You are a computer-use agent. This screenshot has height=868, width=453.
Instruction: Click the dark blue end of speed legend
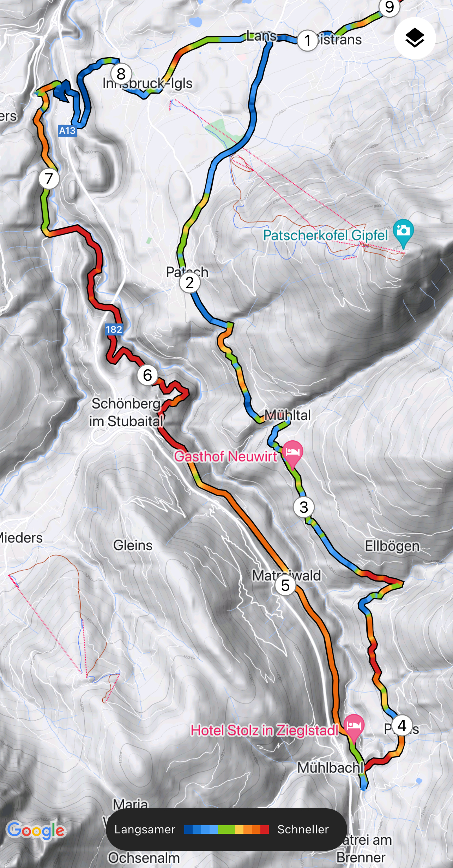click(188, 829)
